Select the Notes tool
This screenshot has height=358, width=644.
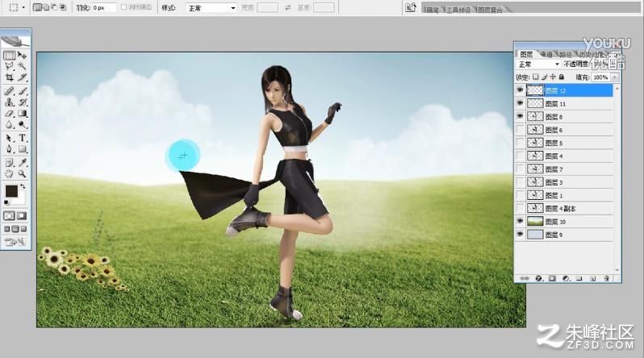coord(10,163)
